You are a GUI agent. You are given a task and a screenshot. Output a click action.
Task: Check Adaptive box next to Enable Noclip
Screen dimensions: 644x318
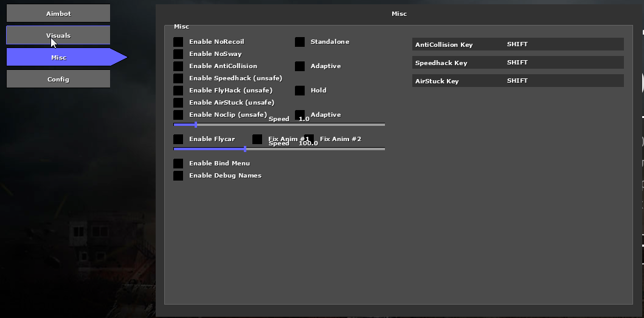(x=300, y=115)
